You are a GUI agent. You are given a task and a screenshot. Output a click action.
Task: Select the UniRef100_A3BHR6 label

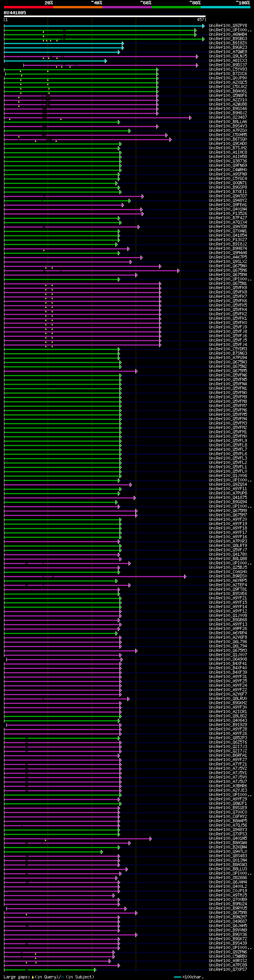(228, 786)
